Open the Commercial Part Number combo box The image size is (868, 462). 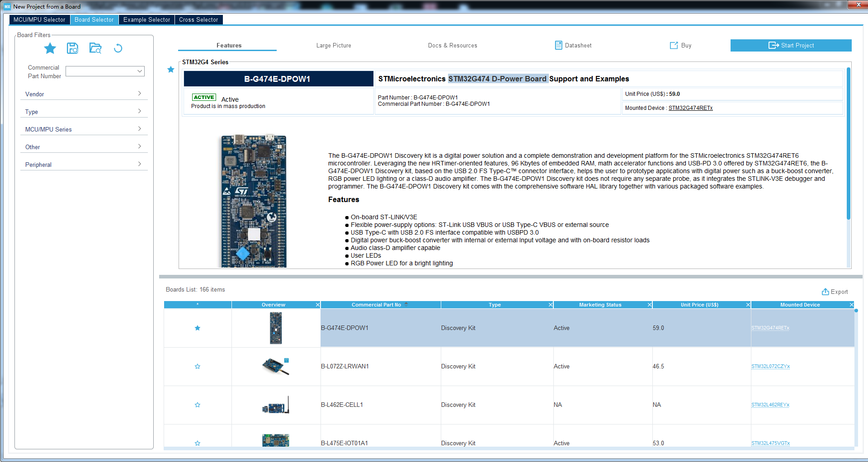105,71
